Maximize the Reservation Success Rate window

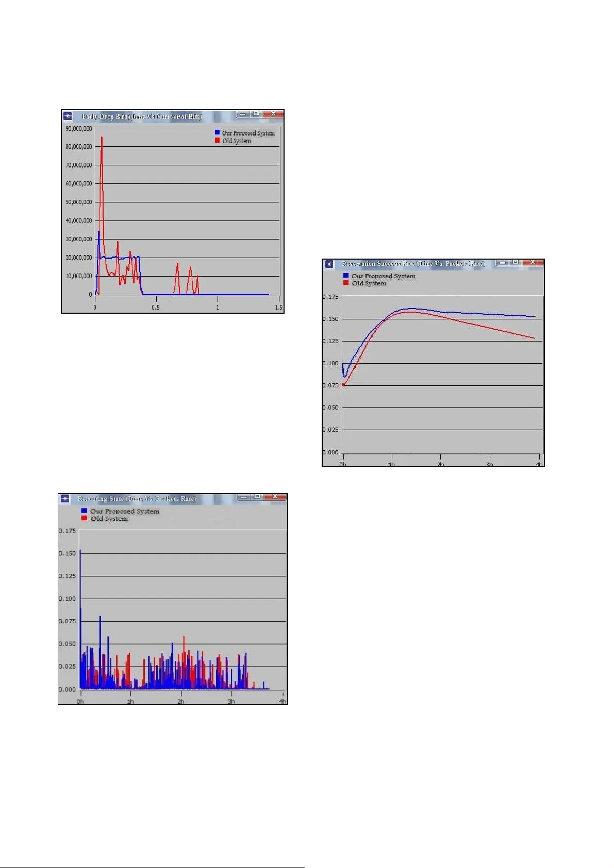pyautogui.click(x=515, y=262)
